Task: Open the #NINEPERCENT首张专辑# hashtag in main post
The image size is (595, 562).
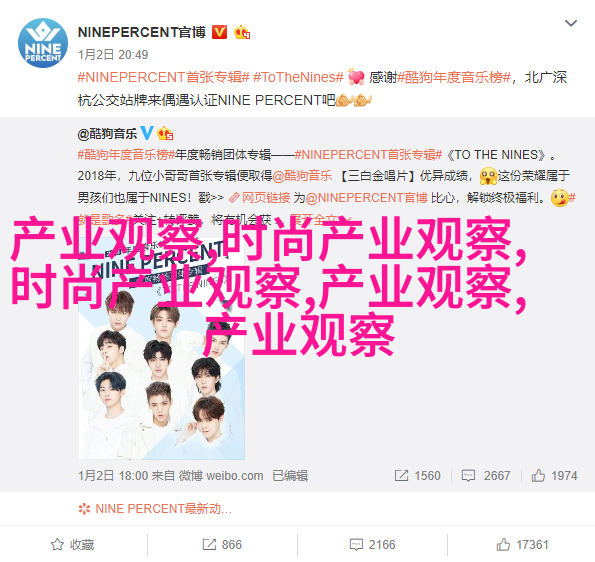Action: click(x=164, y=77)
